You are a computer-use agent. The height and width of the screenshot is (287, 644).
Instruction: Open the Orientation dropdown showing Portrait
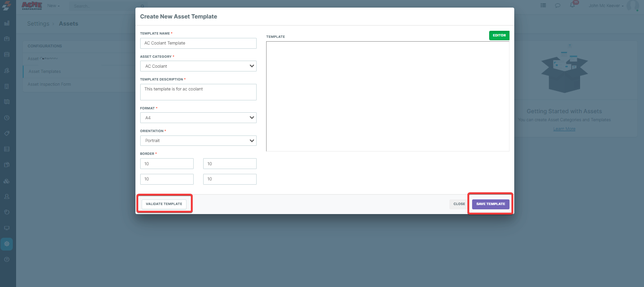tap(198, 141)
